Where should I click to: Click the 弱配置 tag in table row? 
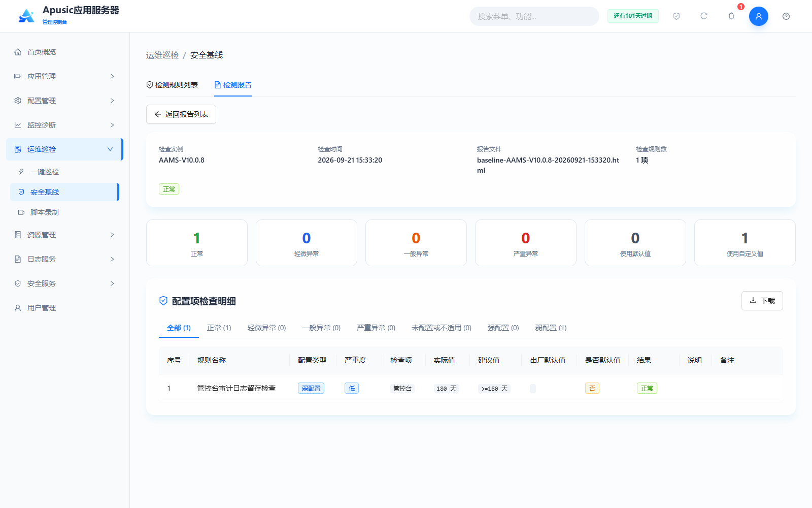[x=311, y=388]
